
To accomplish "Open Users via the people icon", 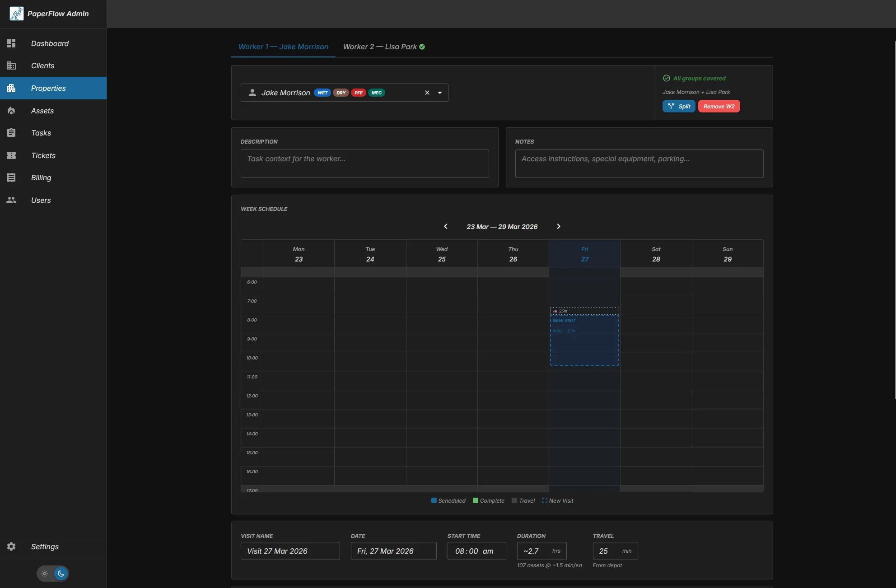I will coord(11,200).
